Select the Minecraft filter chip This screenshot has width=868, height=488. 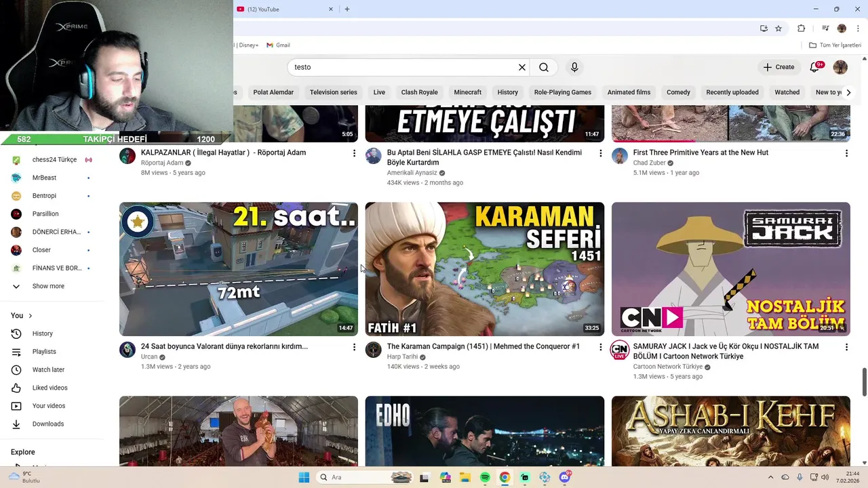(467, 92)
